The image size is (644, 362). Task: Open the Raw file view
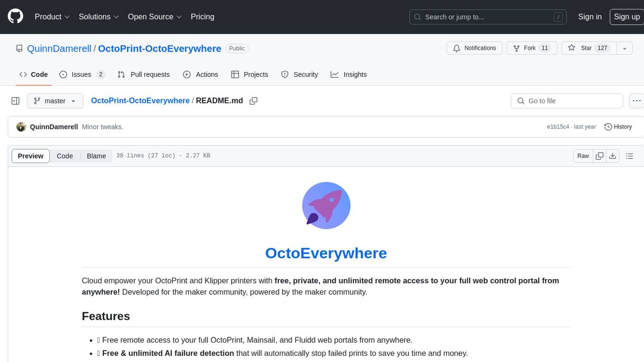pyautogui.click(x=583, y=156)
